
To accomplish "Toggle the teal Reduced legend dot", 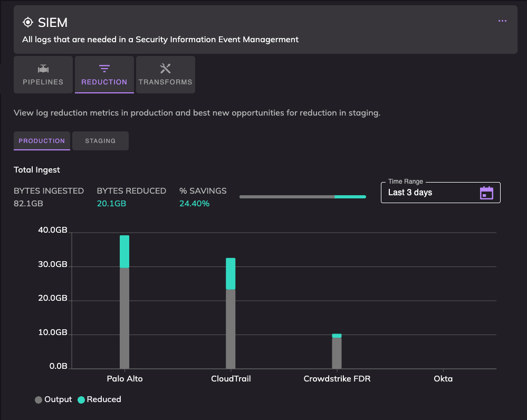I will coord(81,400).
